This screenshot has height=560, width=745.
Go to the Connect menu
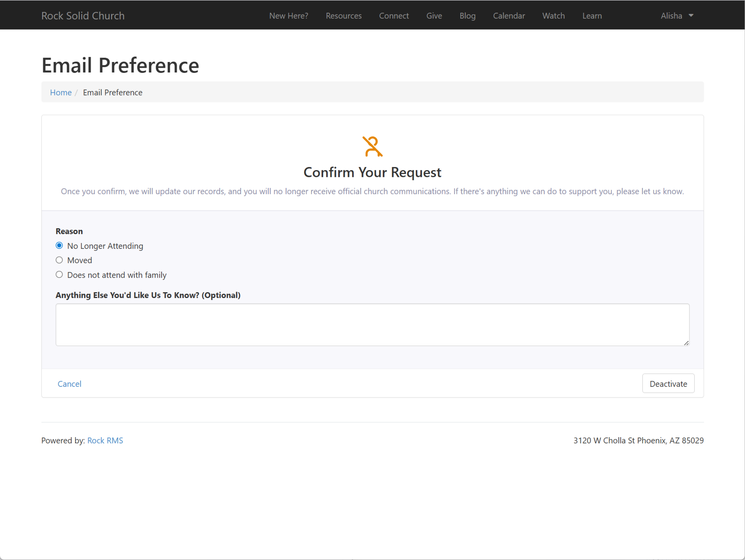[x=394, y=16]
